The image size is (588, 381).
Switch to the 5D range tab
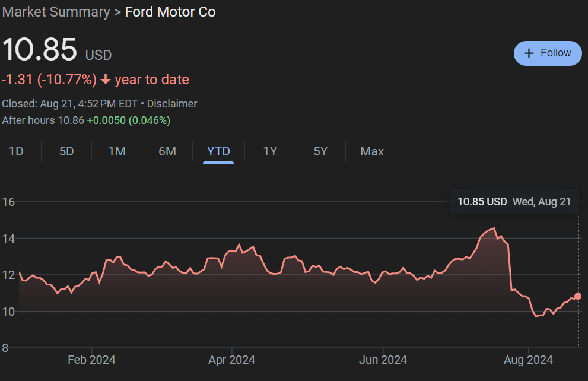(66, 151)
